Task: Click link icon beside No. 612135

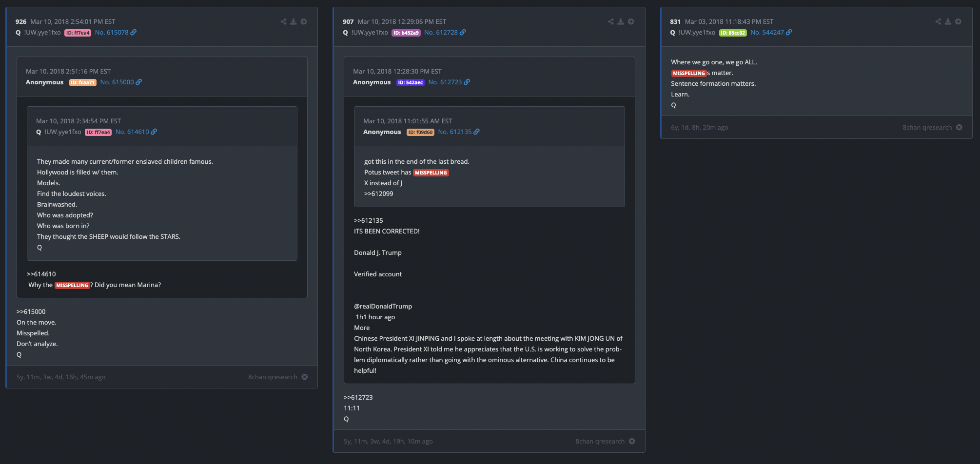Action: point(477,132)
